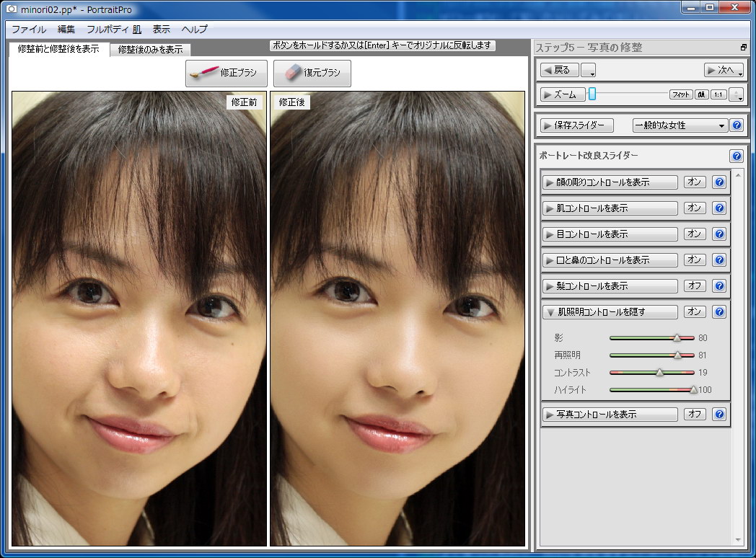Open the 表示 menu

tap(161, 30)
